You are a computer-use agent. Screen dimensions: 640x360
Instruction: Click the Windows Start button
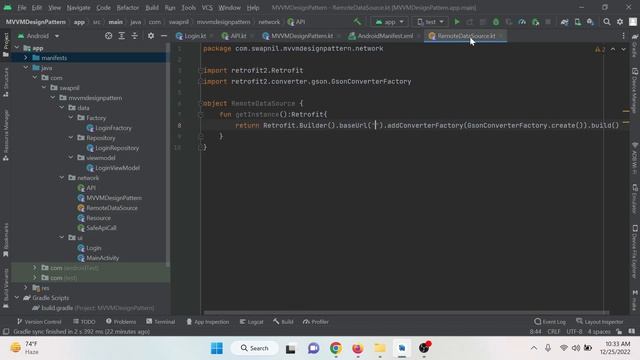click(x=217, y=348)
